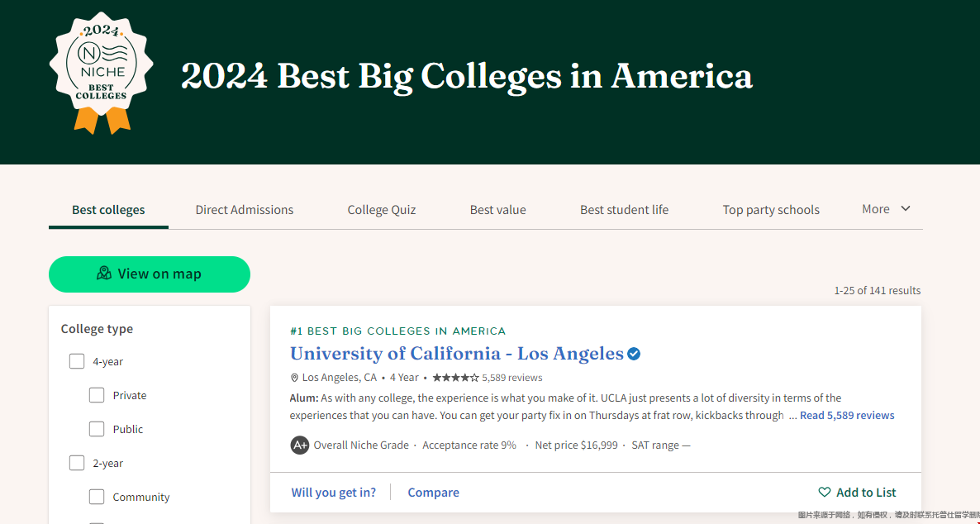This screenshot has width=980, height=524.
Task: Click the Niche Best Colleges 2024 badge
Action: (101, 73)
